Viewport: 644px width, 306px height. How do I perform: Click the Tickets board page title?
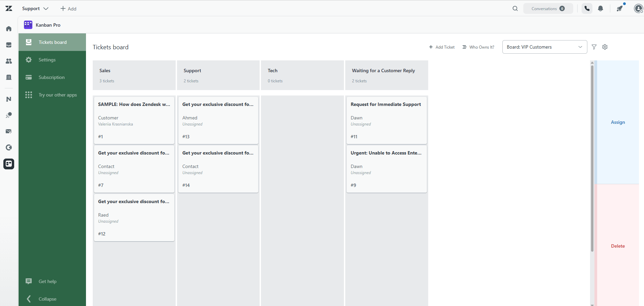click(111, 47)
